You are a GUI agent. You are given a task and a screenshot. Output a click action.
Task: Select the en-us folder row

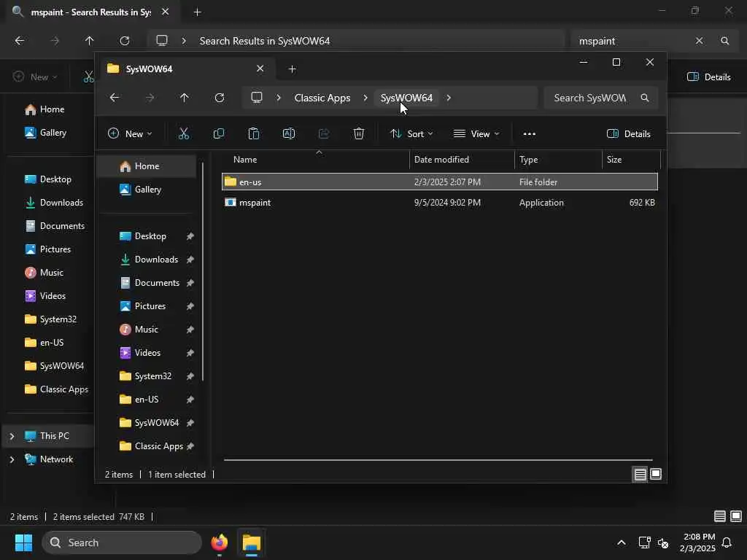click(439, 182)
